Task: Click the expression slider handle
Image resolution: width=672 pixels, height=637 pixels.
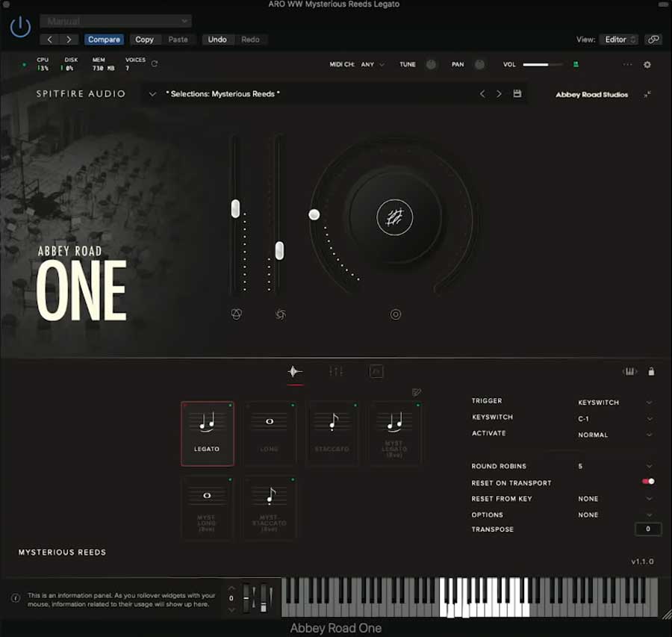Action: click(x=235, y=209)
